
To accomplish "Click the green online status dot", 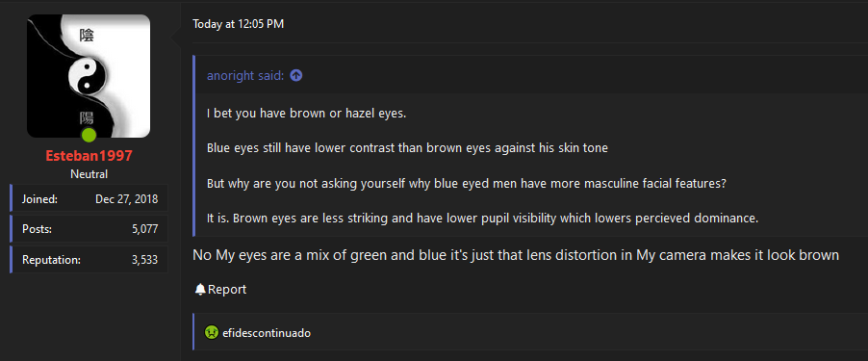I will (89, 135).
